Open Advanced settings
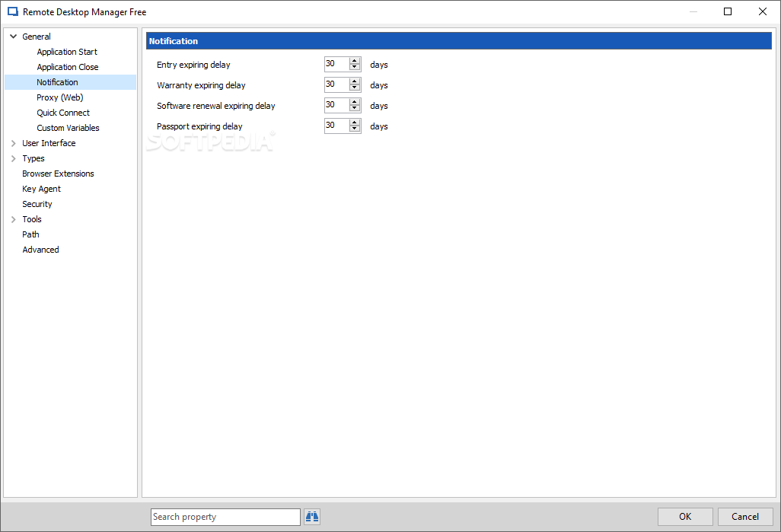Image resolution: width=781 pixels, height=532 pixels. (x=40, y=250)
